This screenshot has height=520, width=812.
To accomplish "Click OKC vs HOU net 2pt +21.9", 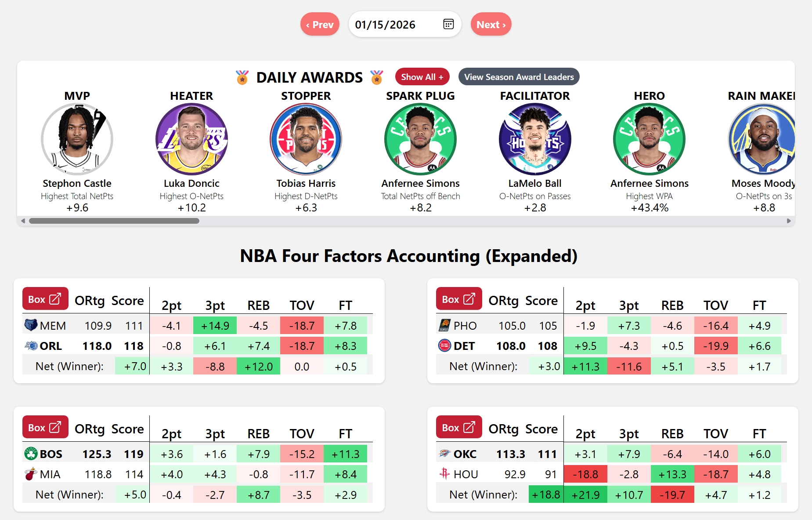I will 585,495.
